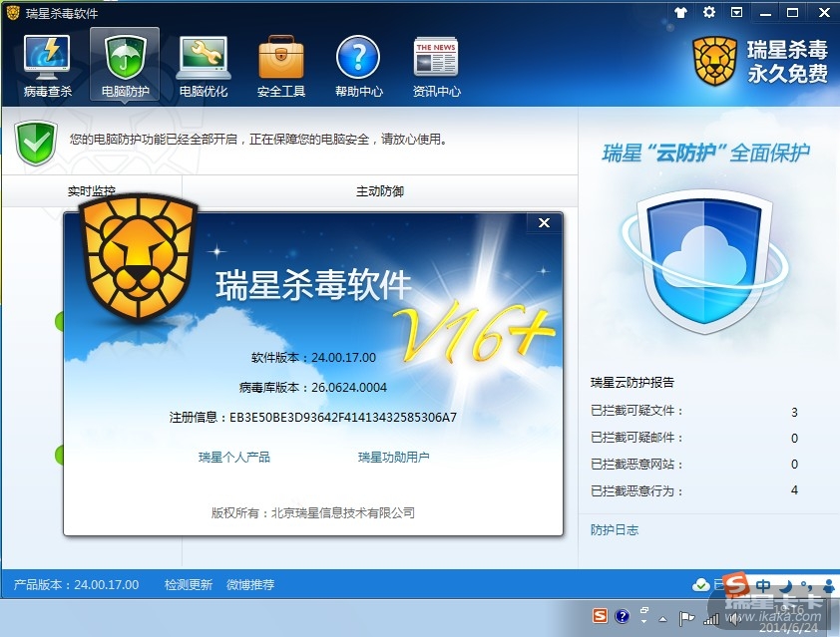Click the Sogou S logo on IME bar
This screenshot has width=840, height=637.
click(x=736, y=583)
